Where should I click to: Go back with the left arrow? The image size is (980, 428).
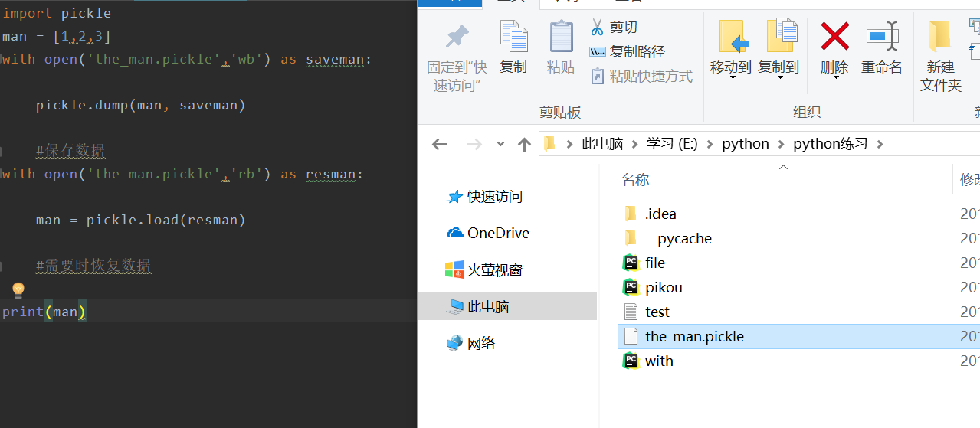439,144
